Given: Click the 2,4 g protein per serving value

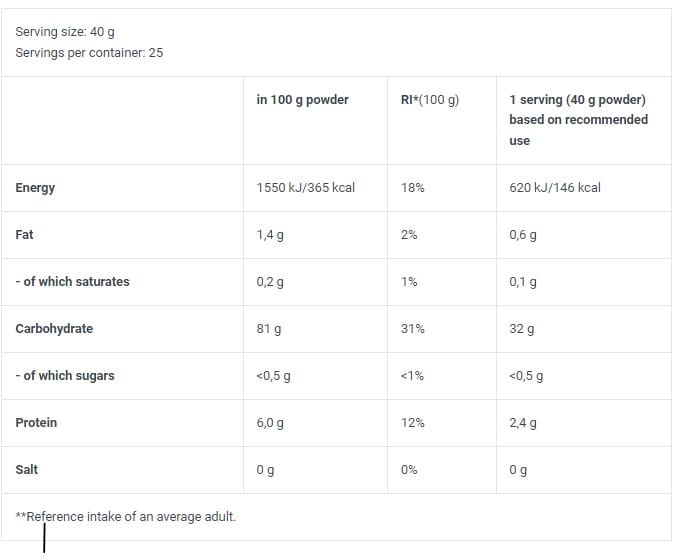Looking at the screenshot, I should [x=522, y=423].
